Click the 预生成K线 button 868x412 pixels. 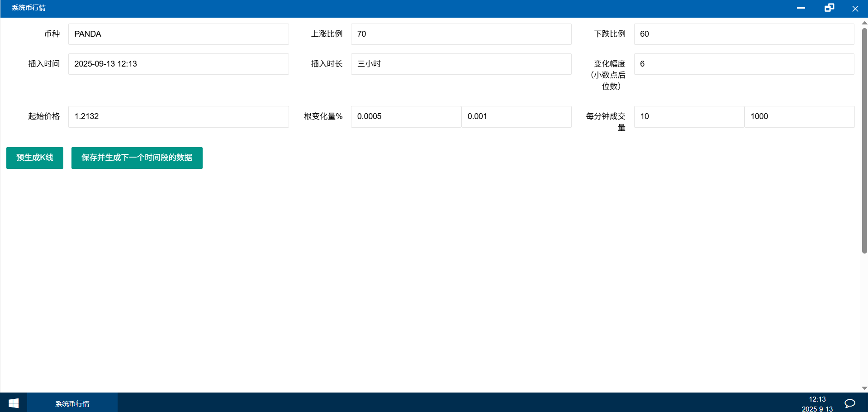(35, 158)
